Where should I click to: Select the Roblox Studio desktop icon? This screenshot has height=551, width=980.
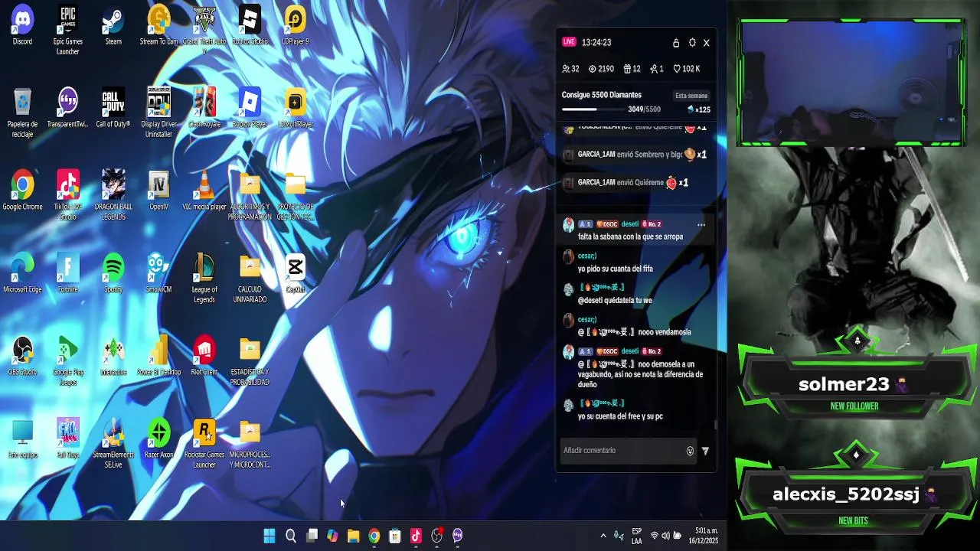(250, 26)
